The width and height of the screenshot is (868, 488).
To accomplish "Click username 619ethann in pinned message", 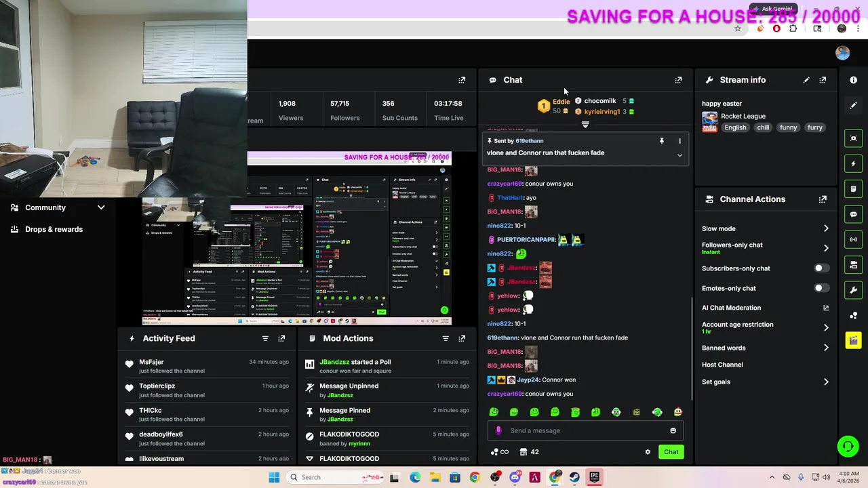I will 529,141.
